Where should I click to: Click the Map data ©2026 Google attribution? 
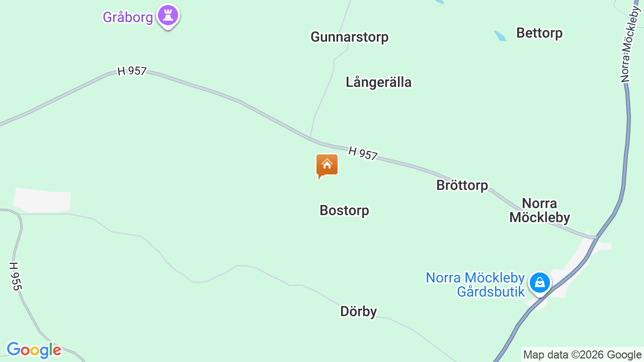pos(582,354)
